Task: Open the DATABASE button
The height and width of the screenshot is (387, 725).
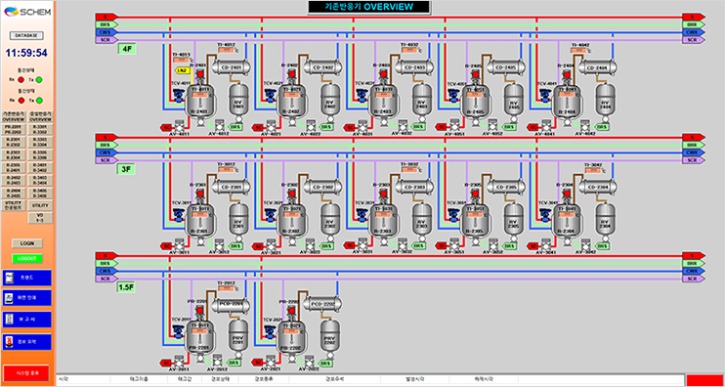Action: click(x=26, y=35)
